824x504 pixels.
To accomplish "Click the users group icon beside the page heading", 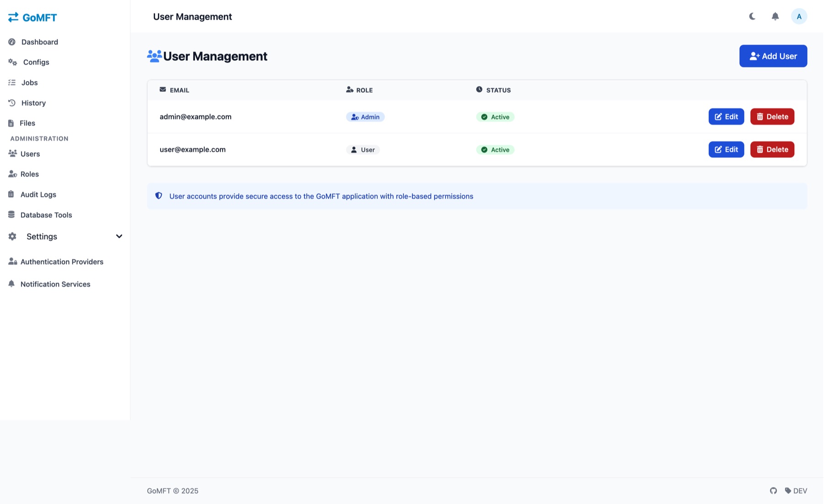I will point(154,56).
